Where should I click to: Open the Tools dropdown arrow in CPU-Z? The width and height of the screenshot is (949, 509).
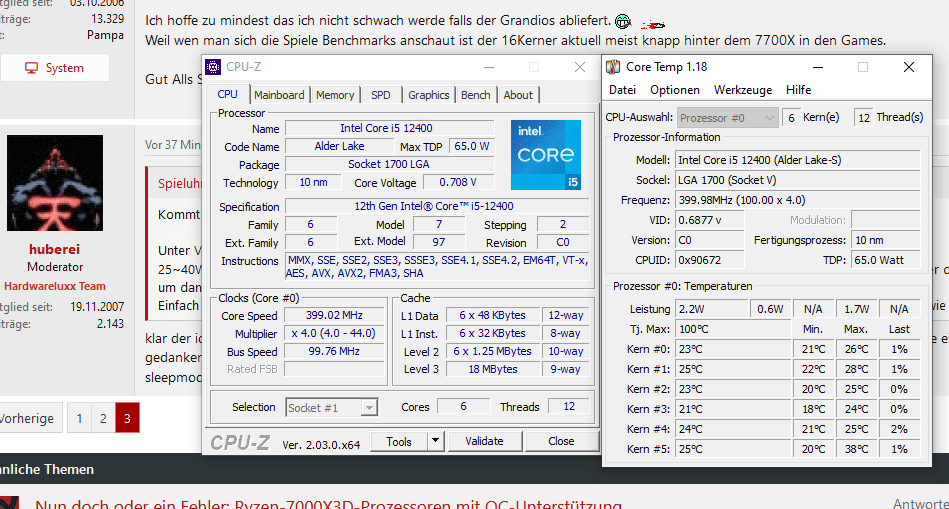click(435, 441)
